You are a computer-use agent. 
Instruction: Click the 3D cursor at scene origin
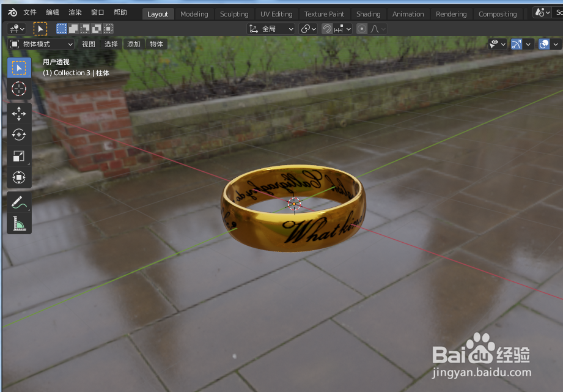294,204
